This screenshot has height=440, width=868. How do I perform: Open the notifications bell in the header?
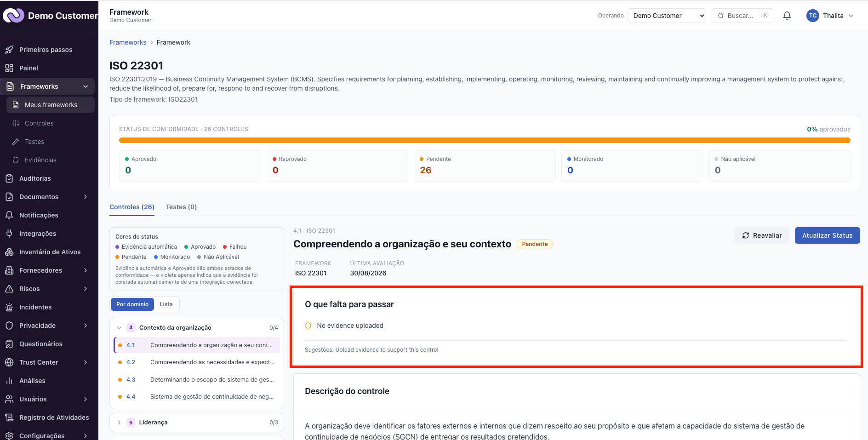(787, 16)
